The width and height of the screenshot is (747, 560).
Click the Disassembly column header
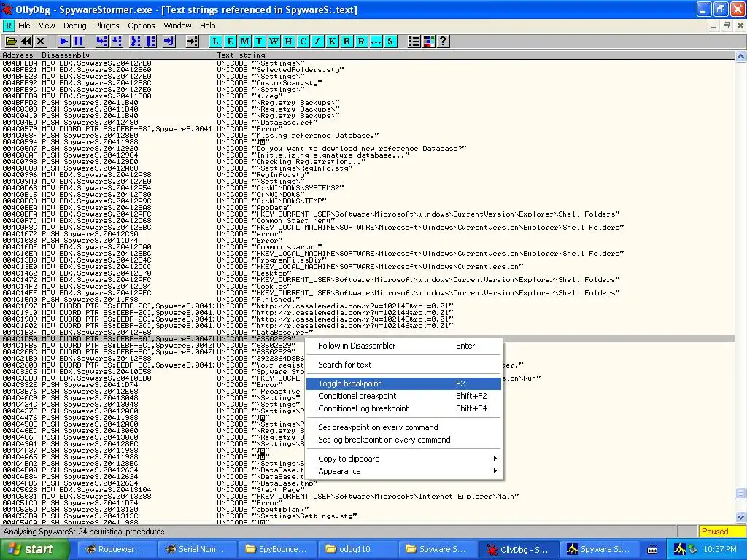click(127, 55)
